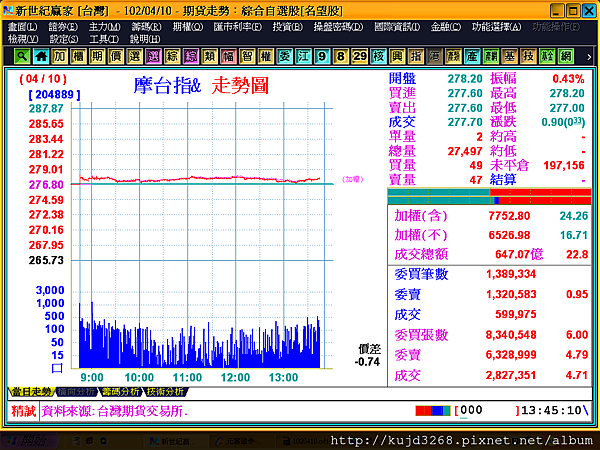
Task: Open the 主力(M) menu
Action: [x=104, y=27]
